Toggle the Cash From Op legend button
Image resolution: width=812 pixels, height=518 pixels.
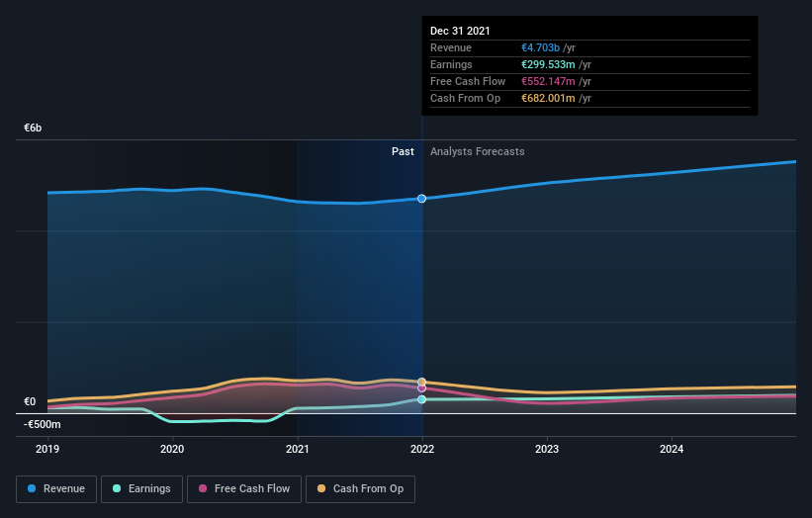(360, 489)
